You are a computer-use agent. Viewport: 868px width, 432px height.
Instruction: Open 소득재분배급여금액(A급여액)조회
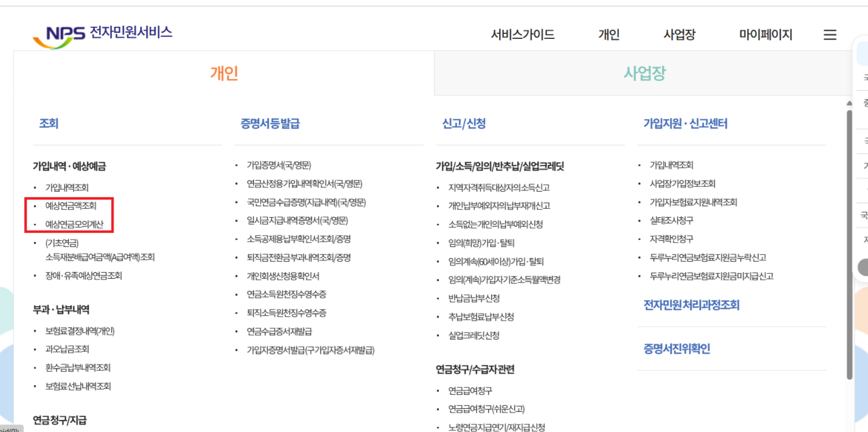click(100, 257)
